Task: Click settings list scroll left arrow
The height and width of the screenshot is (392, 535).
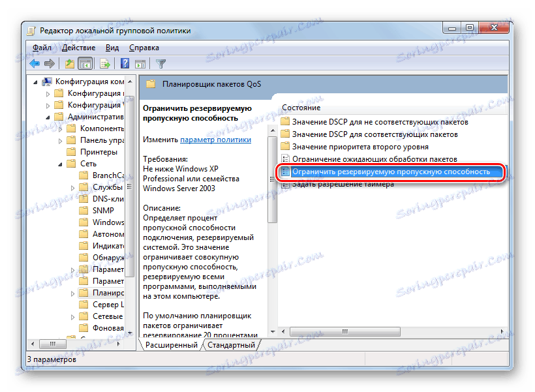Action: point(283,331)
